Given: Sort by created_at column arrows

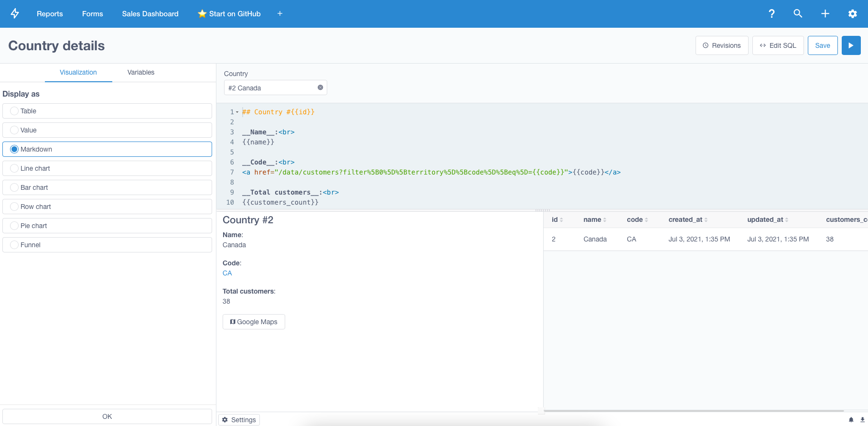Looking at the screenshot, I should [706, 220].
